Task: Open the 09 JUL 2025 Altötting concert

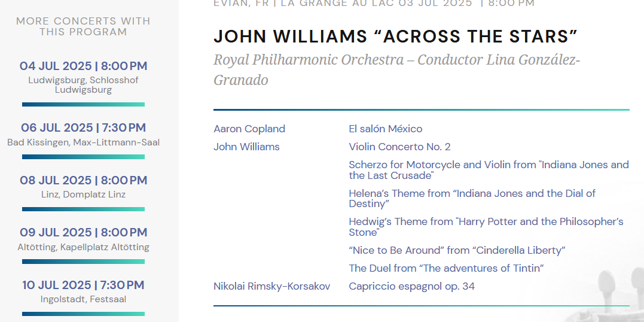Action: pos(83,233)
